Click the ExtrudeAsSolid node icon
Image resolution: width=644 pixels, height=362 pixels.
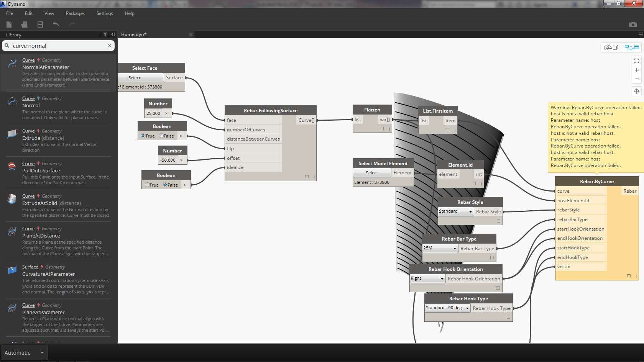(12, 199)
